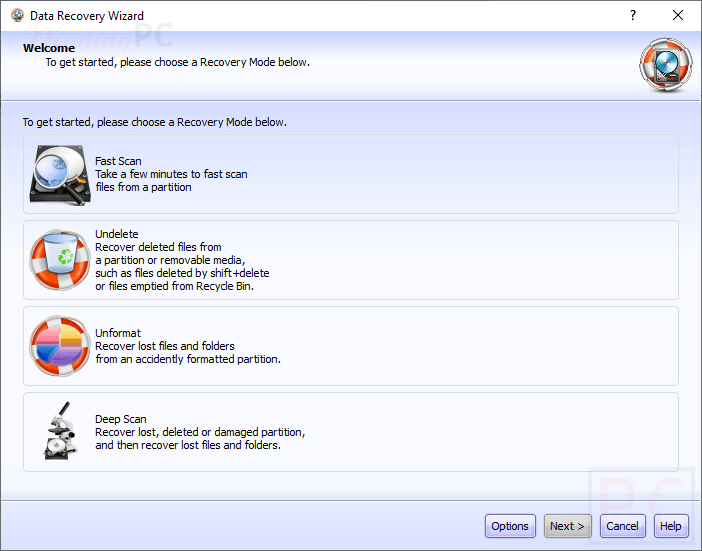Click 'Recover lost, deleted or damaged partition,' text
The height and width of the screenshot is (551, 702).
(x=200, y=432)
